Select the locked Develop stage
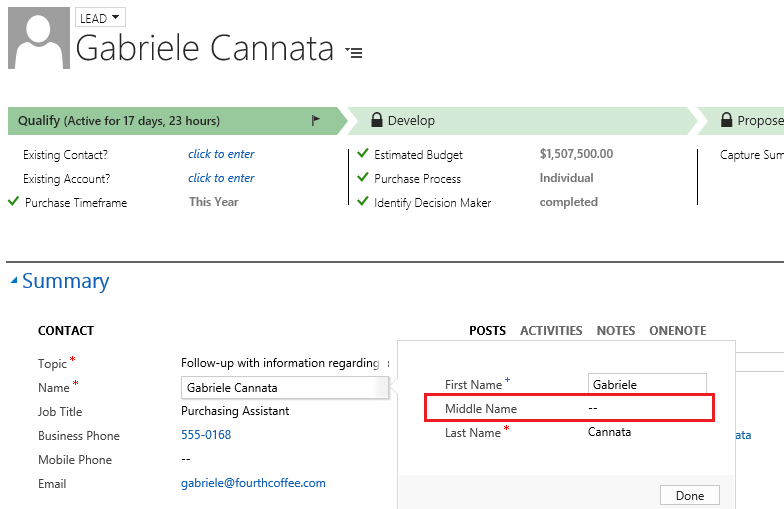The height and width of the screenshot is (509, 784). point(522,120)
